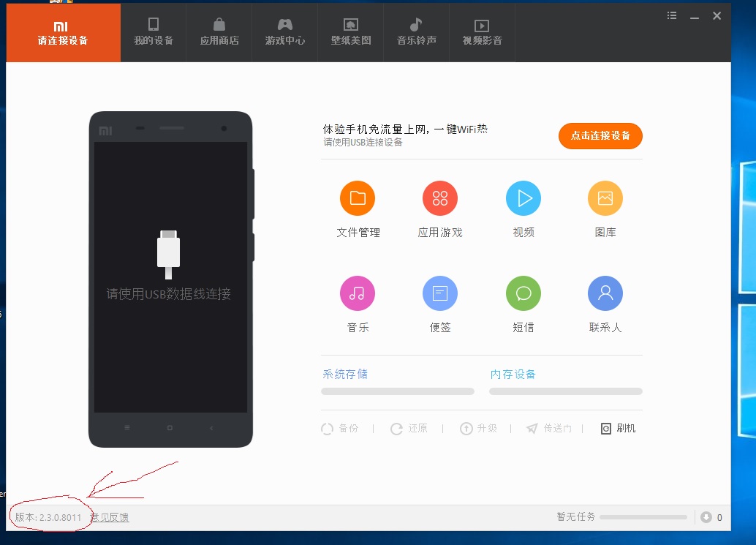Open the 联系人 contacts icon
The width and height of the screenshot is (756, 545).
[605, 293]
